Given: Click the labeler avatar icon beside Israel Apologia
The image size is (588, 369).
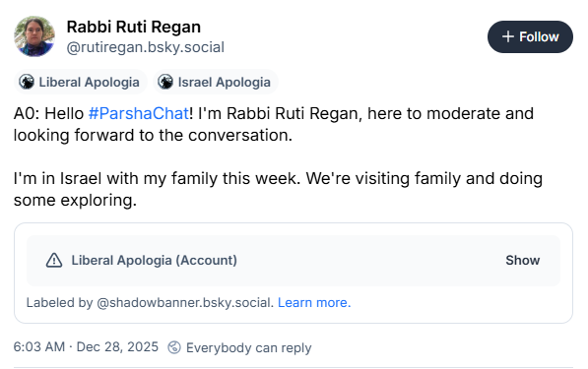Looking at the screenshot, I should (165, 82).
